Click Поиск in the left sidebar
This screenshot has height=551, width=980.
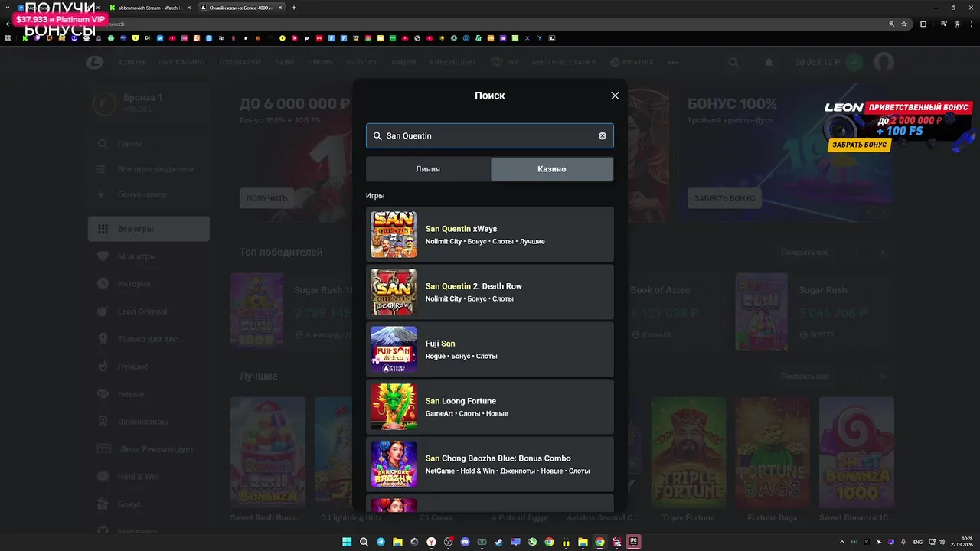click(x=149, y=144)
